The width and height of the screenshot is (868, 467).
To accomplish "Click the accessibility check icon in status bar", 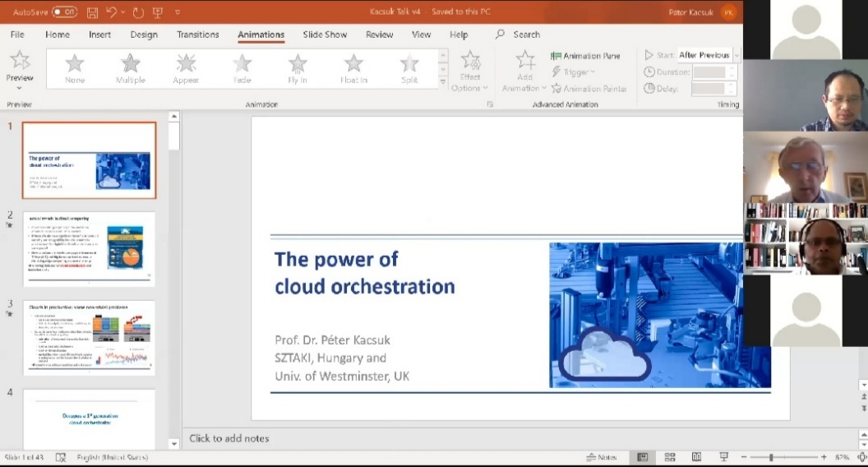I will click(x=61, y=457).
